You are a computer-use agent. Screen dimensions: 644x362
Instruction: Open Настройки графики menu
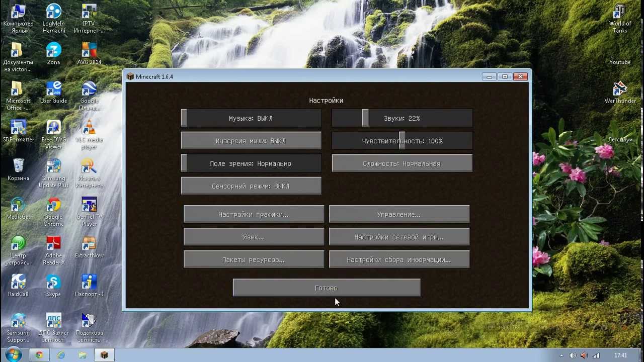(254, 214)
